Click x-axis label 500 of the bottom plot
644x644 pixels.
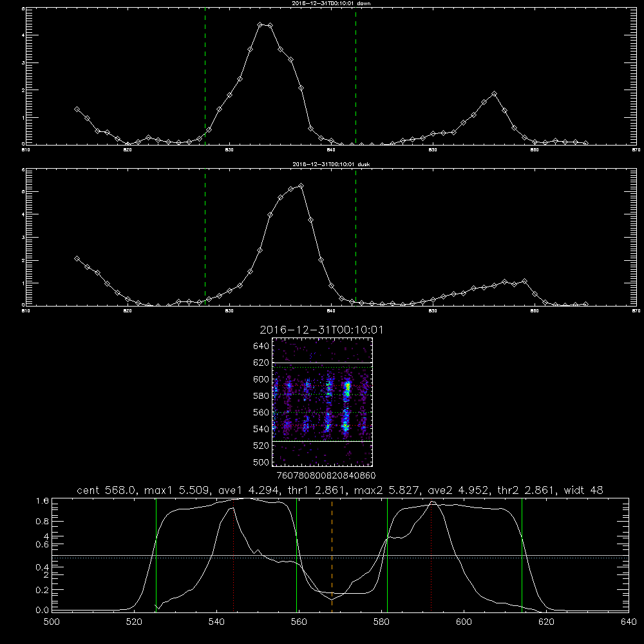point(52,622)
